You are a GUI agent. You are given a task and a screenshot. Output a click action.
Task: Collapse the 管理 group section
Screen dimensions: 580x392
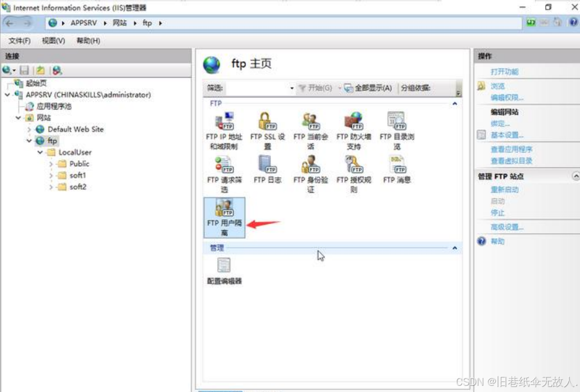click(x=455, y=248)
